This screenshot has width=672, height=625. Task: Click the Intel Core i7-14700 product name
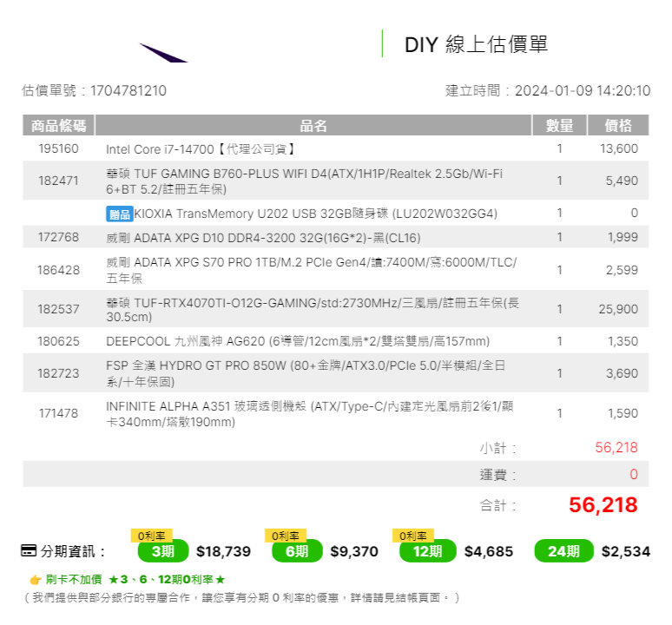click(201, 149)
